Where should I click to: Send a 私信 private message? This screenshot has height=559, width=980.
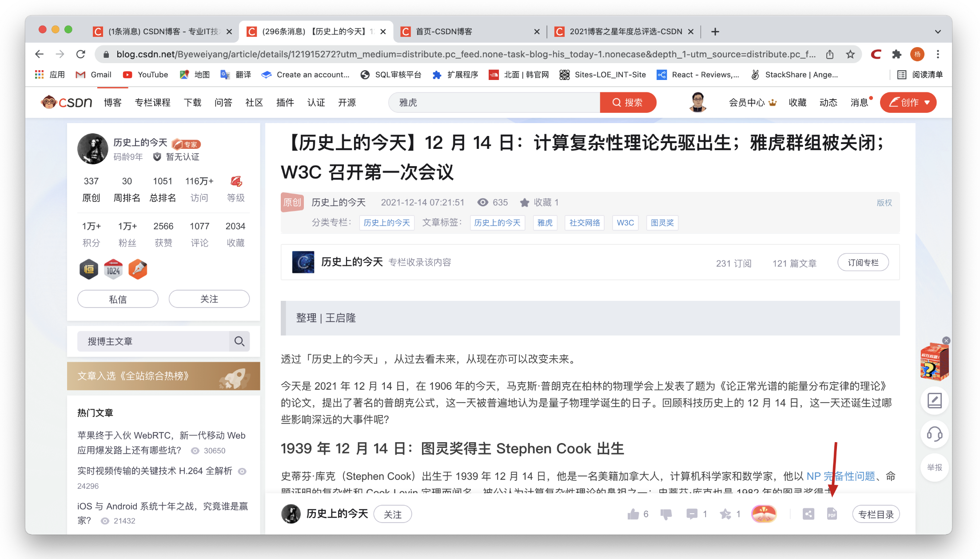tap(118, 299)
